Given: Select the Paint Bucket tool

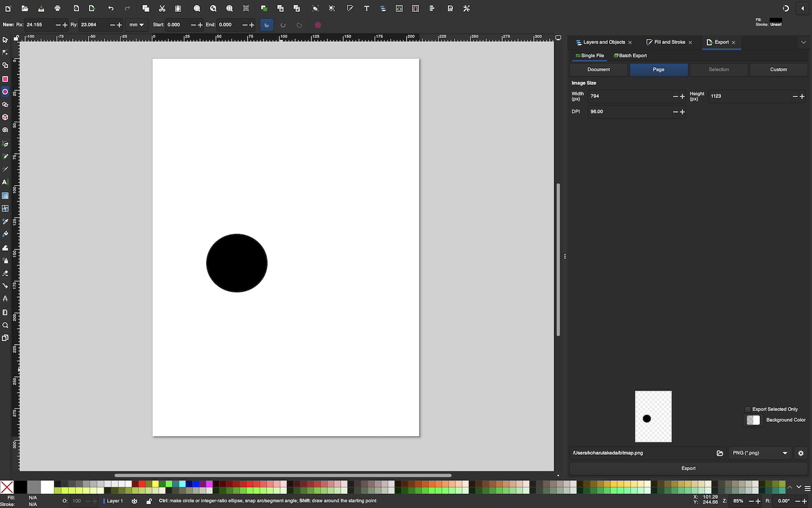Looking at the screenshot, I should [x=5, y=235].
